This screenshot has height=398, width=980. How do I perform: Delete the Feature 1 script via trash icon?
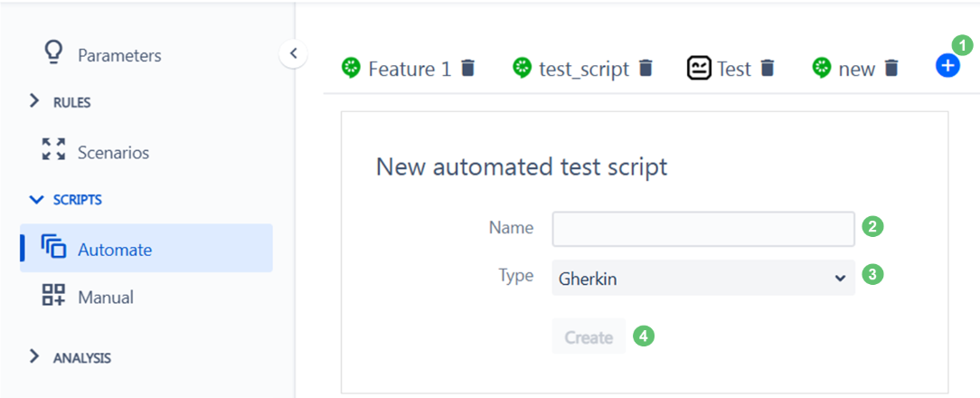click(x=468, y=68)
